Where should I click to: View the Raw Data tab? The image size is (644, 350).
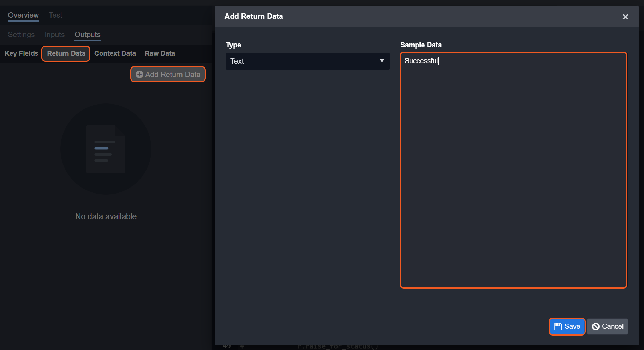pyautogui.click(x=160, y=53)
